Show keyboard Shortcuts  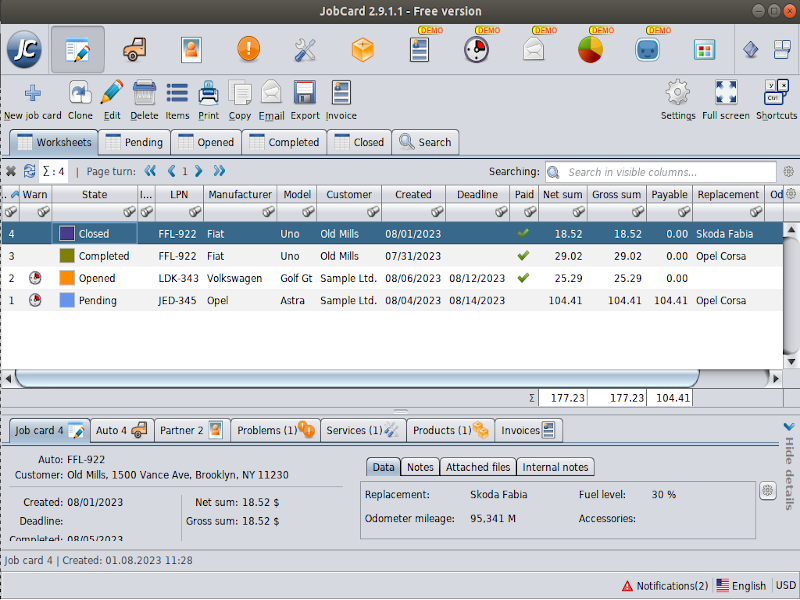pos(776,101)
